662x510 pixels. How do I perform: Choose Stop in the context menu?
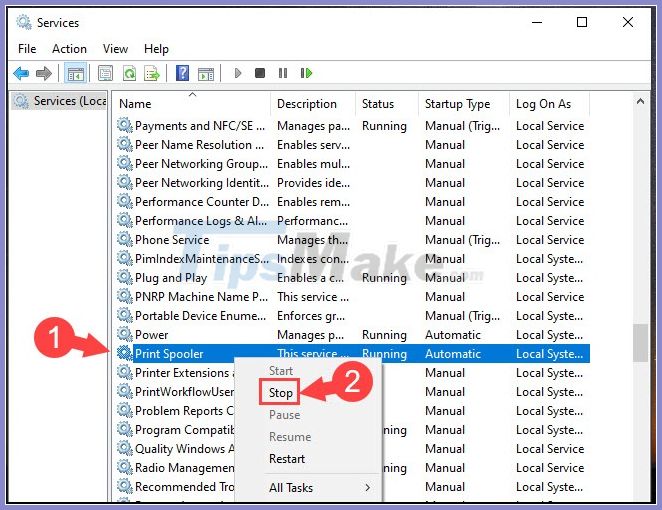pos(281,393)
